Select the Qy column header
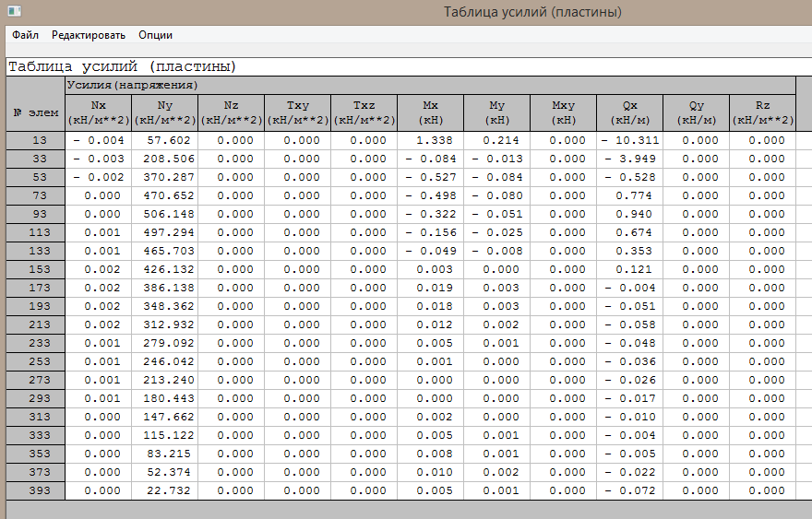Viewport: 812px width, 519px height. [696, 112]
